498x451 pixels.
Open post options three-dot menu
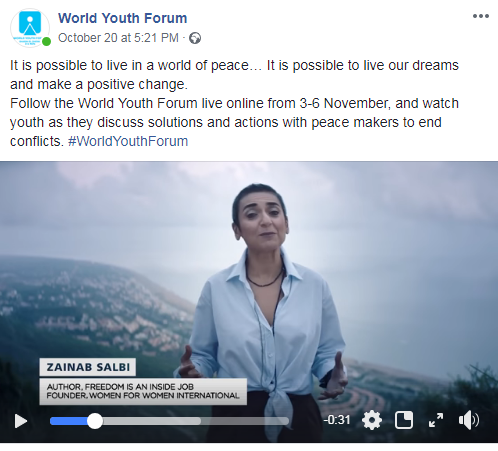click(481, 16)
